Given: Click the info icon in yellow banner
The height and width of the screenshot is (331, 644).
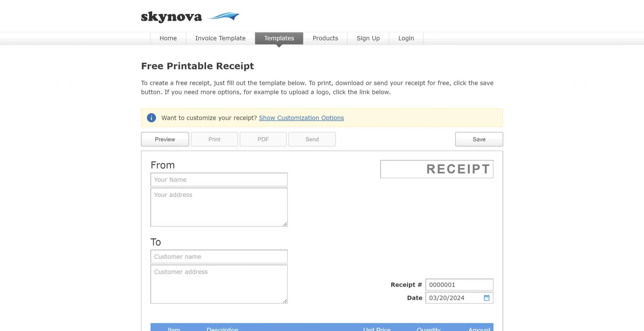Looking at the screenshot, I should coord(151,118).
